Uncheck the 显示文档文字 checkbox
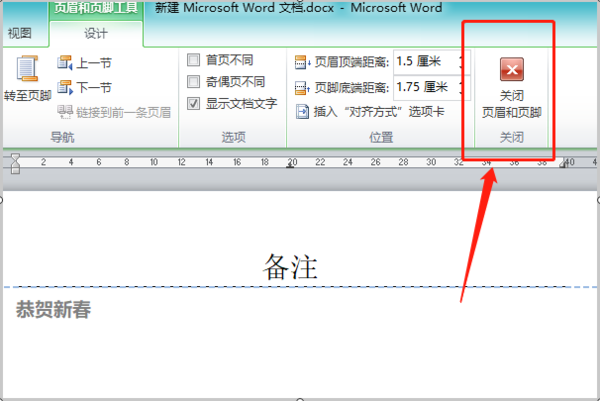Viewport: 600px width, 401px height. pyautogui.click(x=193, y=103)
